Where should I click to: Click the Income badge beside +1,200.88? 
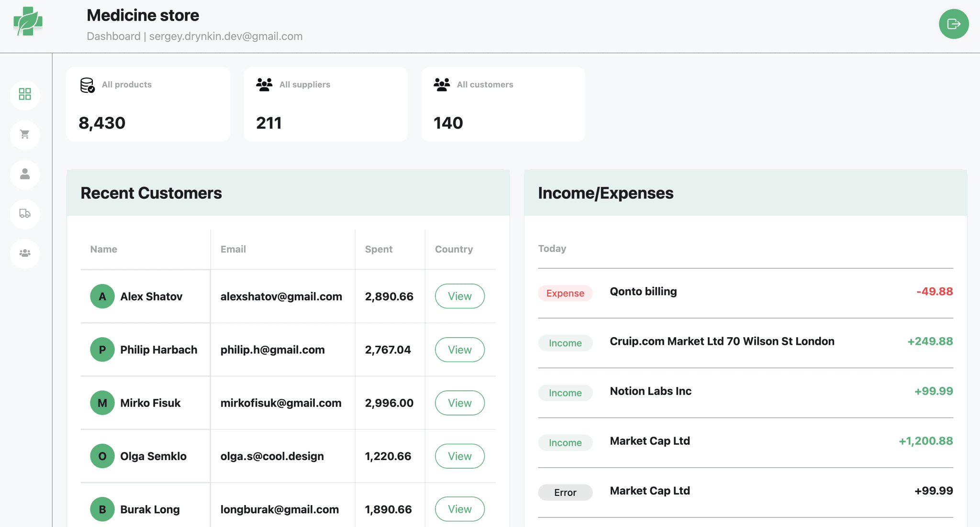565,442
